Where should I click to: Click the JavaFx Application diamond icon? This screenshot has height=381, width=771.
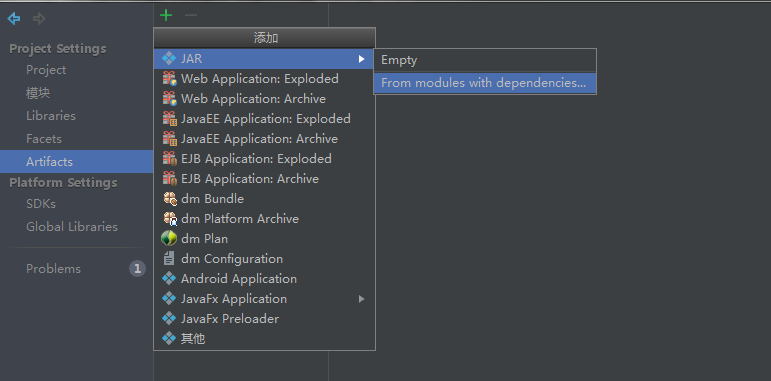click(169, 299)
